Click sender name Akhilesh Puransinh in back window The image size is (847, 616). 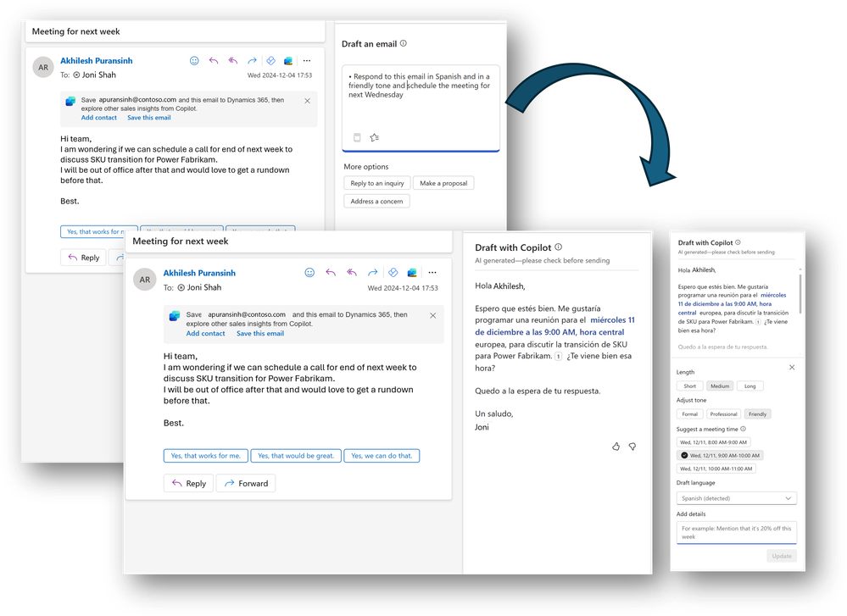click(96, 60)
